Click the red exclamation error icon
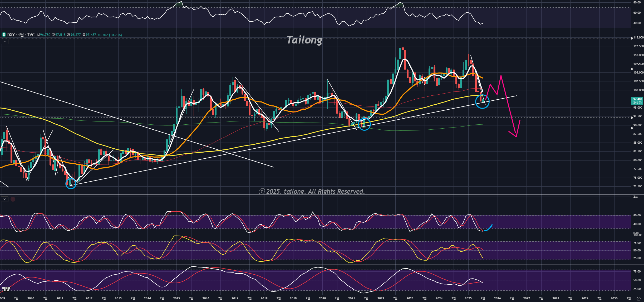Image resolution: width=644 pixels, height=302 pixels. pos(13,199)
